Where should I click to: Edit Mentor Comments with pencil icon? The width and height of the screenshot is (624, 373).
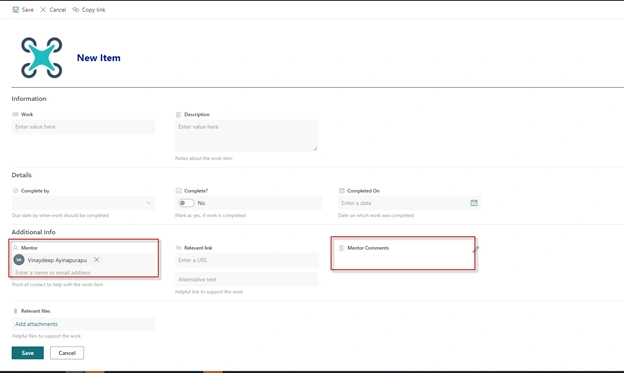[476, 249]
